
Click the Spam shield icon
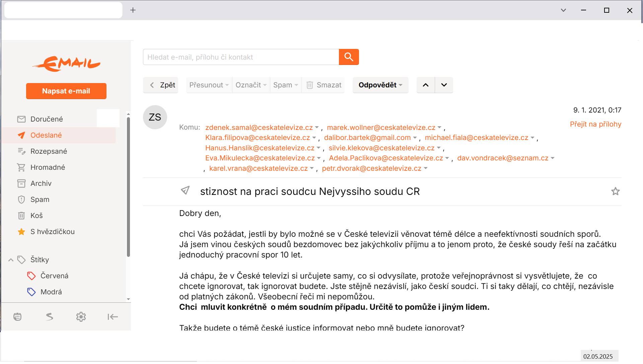point(21,200)
